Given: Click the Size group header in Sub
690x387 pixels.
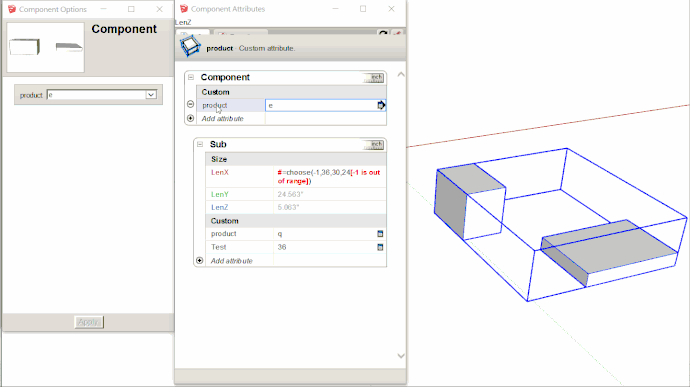Looking at the screenshot, I should point(296,159).
